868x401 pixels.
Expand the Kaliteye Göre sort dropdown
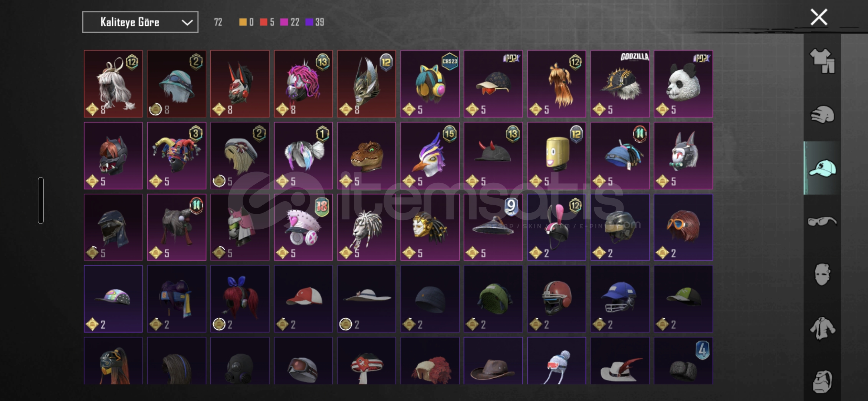(140, 22)
